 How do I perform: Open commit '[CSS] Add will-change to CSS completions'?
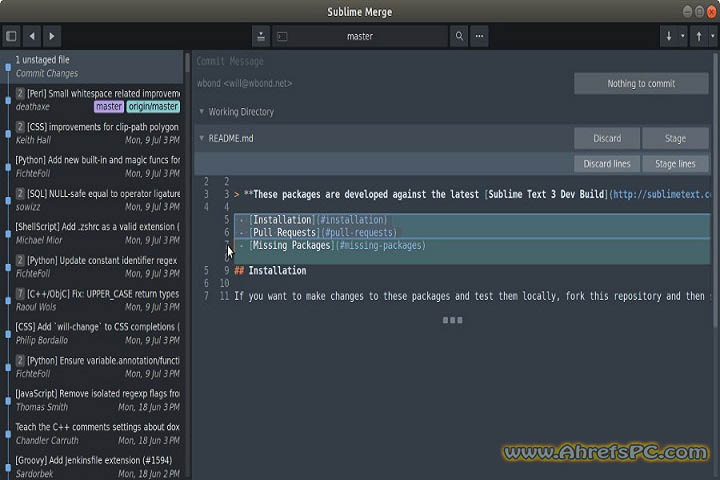(x=92, y=333)
